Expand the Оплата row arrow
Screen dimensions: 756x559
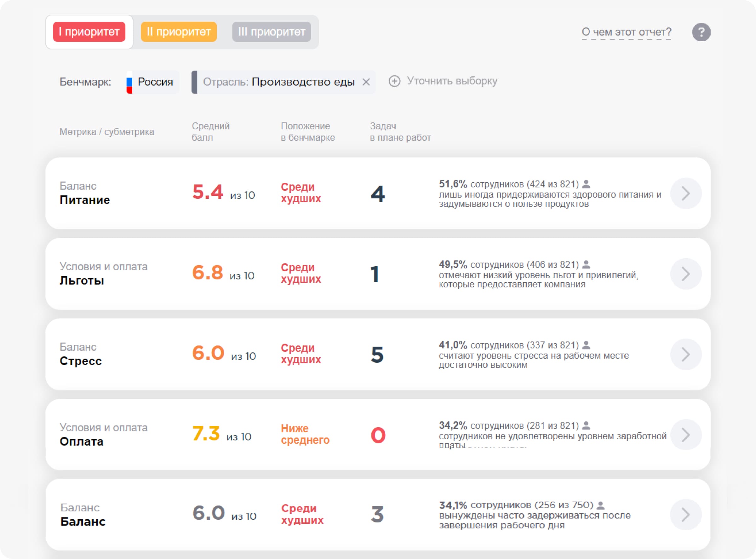[686, 435]
